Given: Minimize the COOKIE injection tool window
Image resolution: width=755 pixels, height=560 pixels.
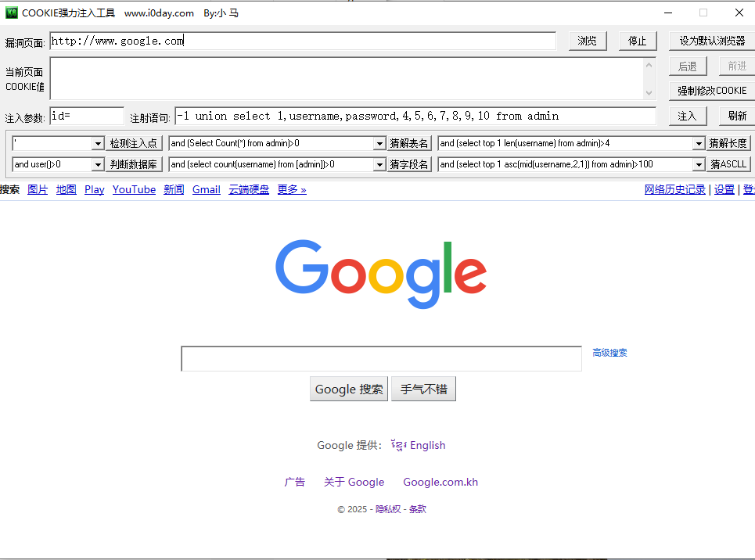Looking at the screenshot, I should [668, 13].
